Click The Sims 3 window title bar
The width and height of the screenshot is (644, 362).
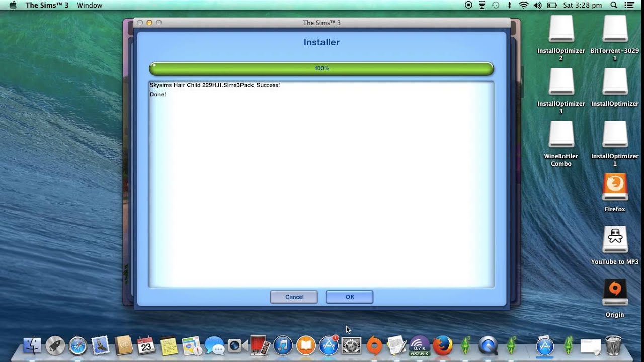pyautogui.click(x=321, y=23)
